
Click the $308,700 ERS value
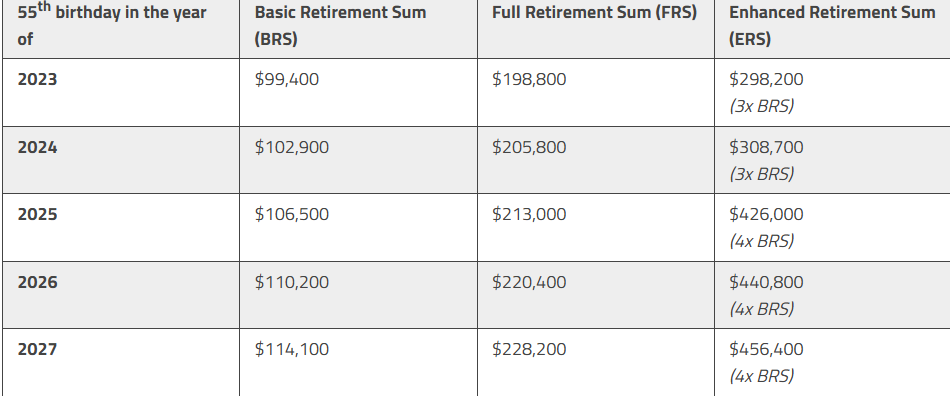click(x=766, y=147)
